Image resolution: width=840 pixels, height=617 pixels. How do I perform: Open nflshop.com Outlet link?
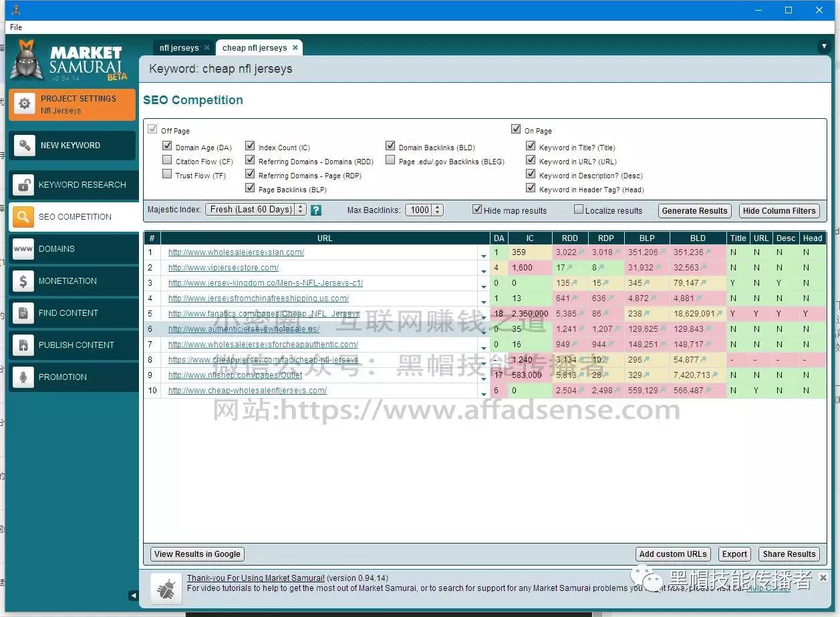(x=235, y=375)
